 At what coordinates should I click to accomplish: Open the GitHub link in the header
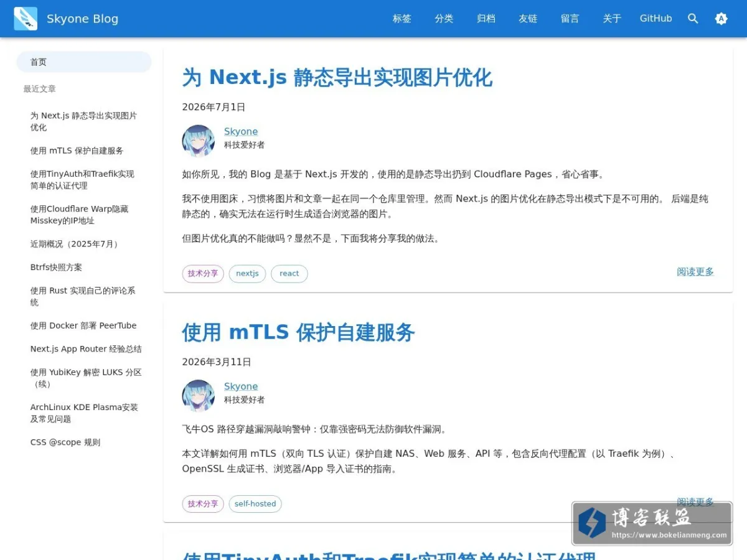pos(656,19)
